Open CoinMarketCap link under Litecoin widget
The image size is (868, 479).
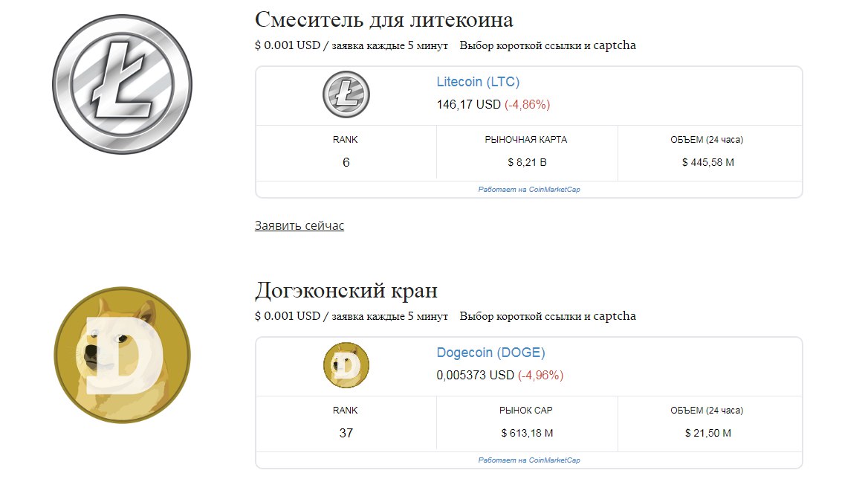pos(528,190)
